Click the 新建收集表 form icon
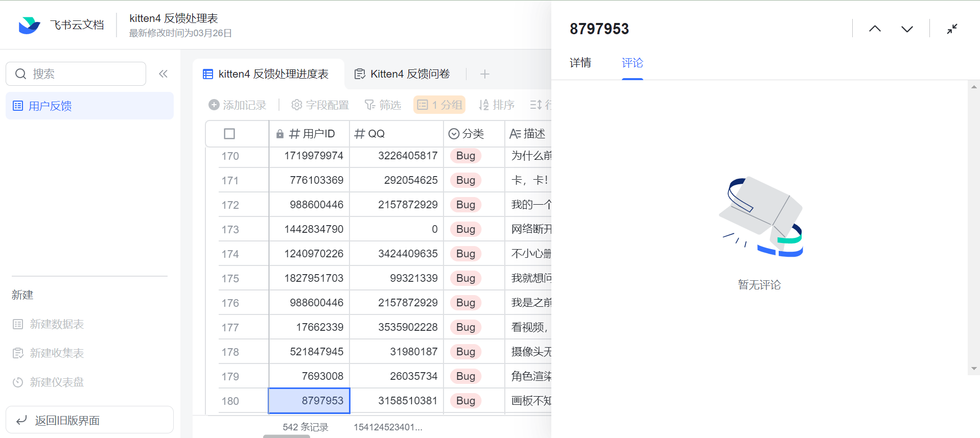This screenshot has width=980, height=438. coord(18,353)
